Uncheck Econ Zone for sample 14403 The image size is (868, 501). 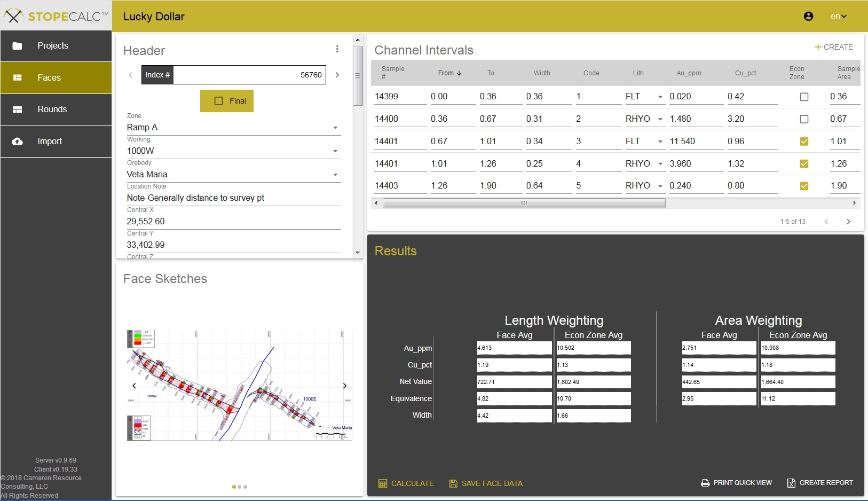tap(804, 186)
